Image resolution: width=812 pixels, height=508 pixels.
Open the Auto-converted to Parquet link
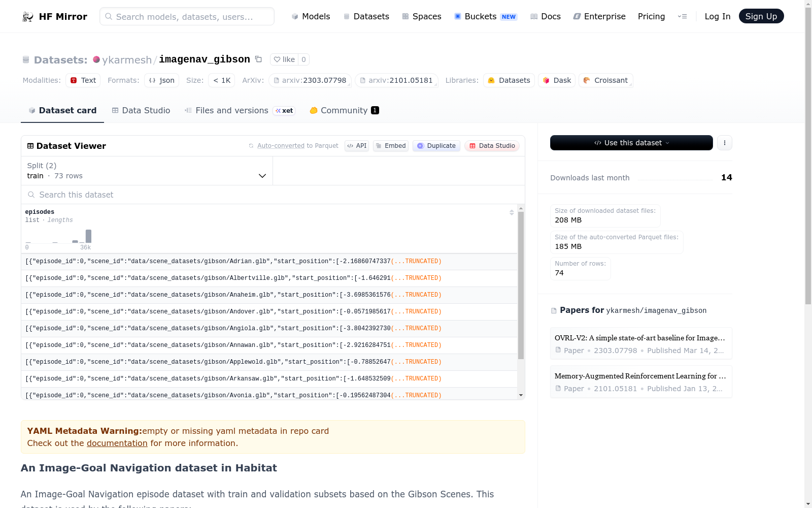pos(297,146)
